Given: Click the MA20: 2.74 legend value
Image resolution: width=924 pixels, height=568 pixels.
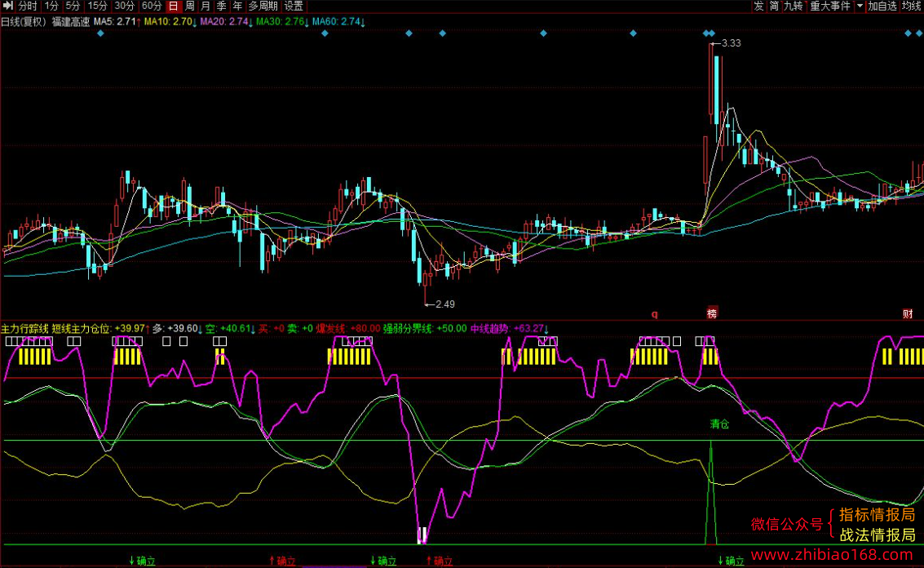Looking at the screenshot, I should coord(227,22).
